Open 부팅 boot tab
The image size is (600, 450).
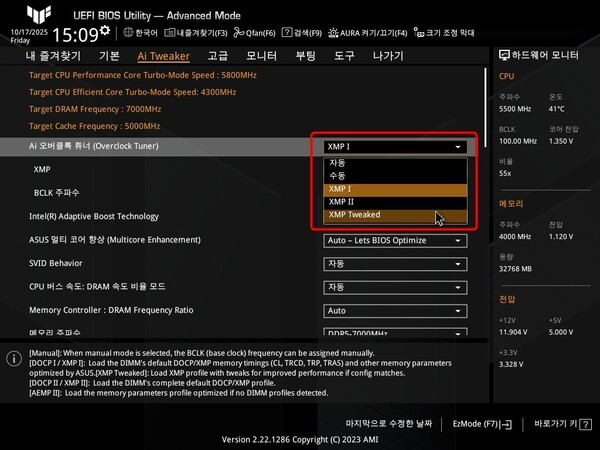point(305,56)
